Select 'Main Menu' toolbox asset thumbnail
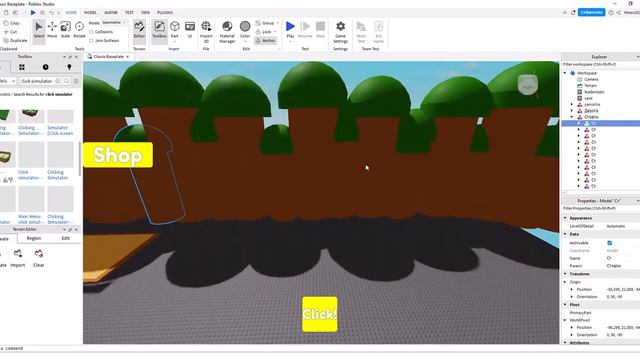Image resolution: width=640 pixels, height=360 pixels. [31, 199]
